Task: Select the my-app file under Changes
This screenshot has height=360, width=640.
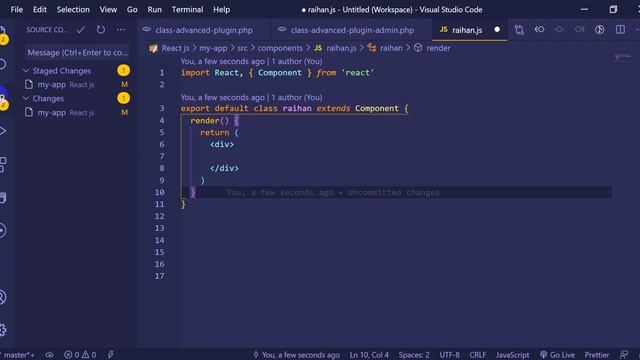Action: tap(76, 112)
